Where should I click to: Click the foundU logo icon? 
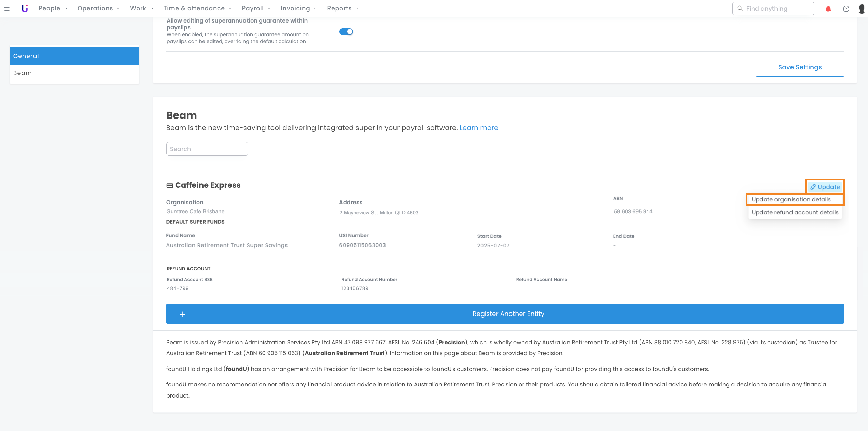25,9
